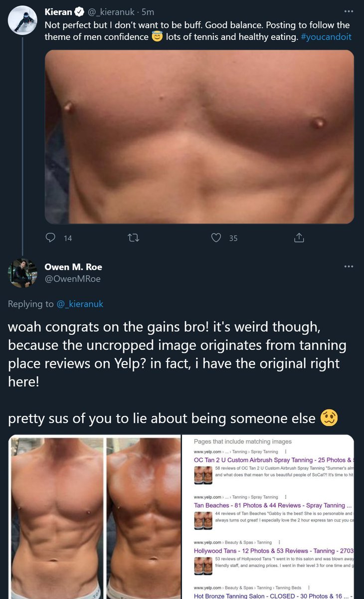
Task: Open Owen M. Roe's profile avatar
Action: [22, 273]
